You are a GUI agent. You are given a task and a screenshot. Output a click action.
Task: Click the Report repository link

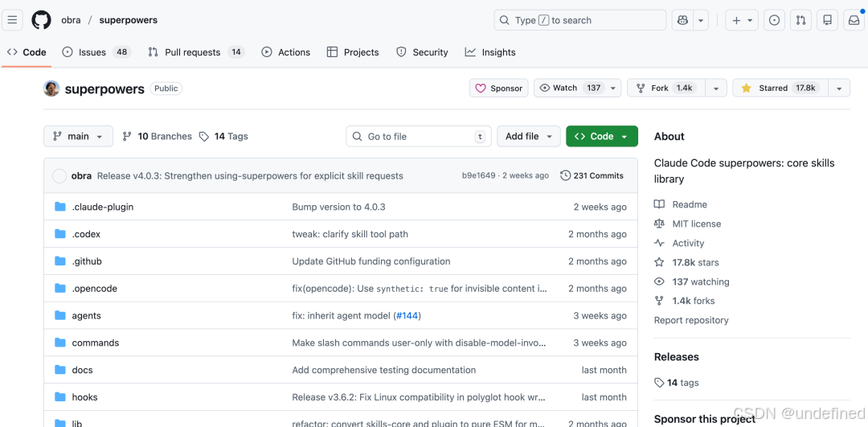point(691,320)
